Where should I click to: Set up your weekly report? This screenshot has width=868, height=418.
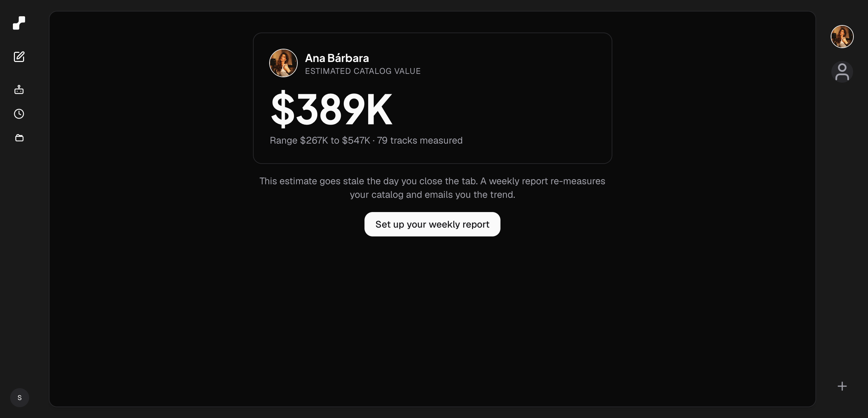(x=432, y=224)
